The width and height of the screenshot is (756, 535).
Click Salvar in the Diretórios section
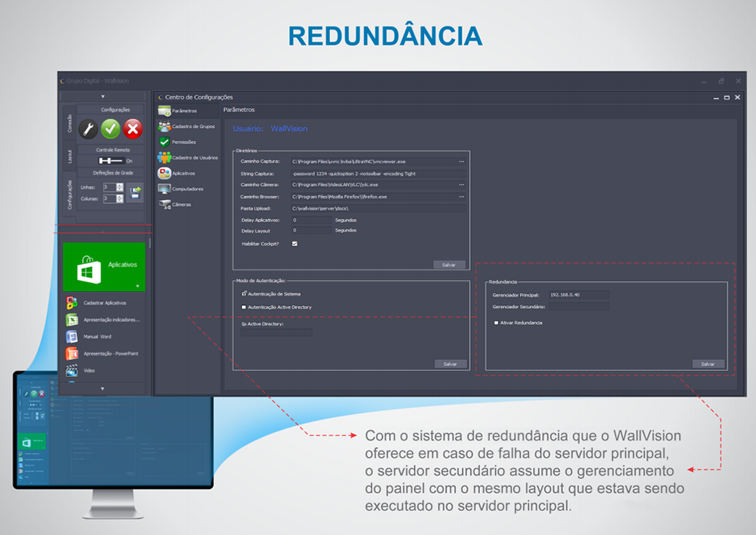[448, 265]
